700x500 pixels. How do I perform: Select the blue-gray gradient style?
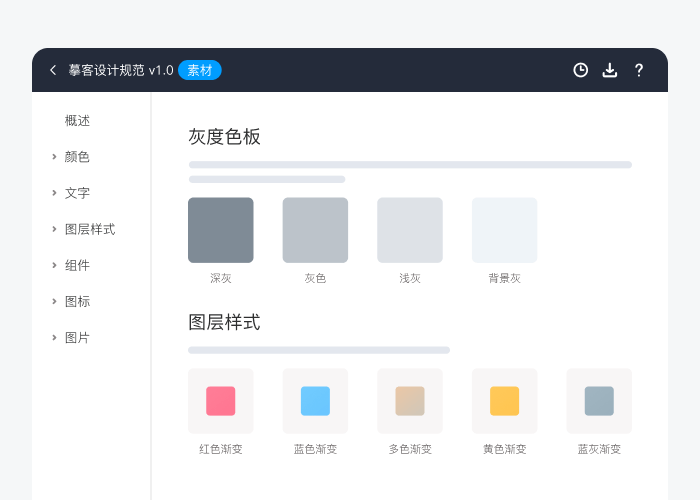[x=599, y=401]
